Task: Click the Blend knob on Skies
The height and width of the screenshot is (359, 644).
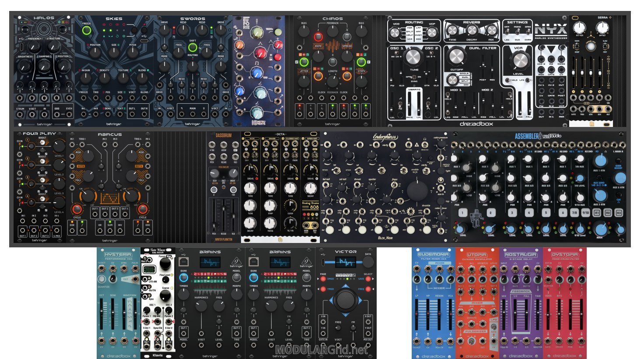Action: pyautogui.click(x=142, y=78)
